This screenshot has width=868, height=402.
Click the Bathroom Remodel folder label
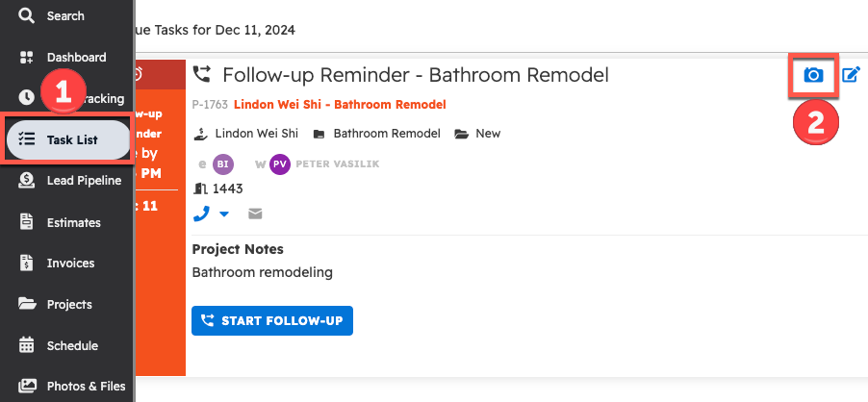(386, 134)
